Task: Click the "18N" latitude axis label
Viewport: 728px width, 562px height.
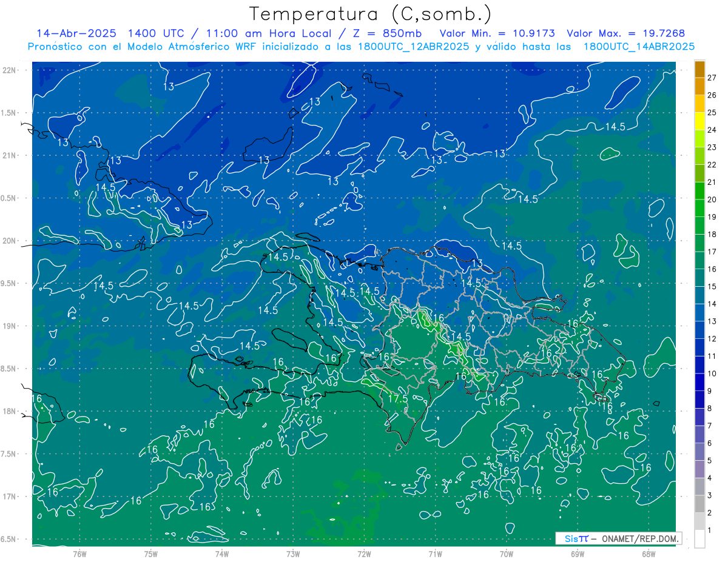Action: tap(10, 412)
